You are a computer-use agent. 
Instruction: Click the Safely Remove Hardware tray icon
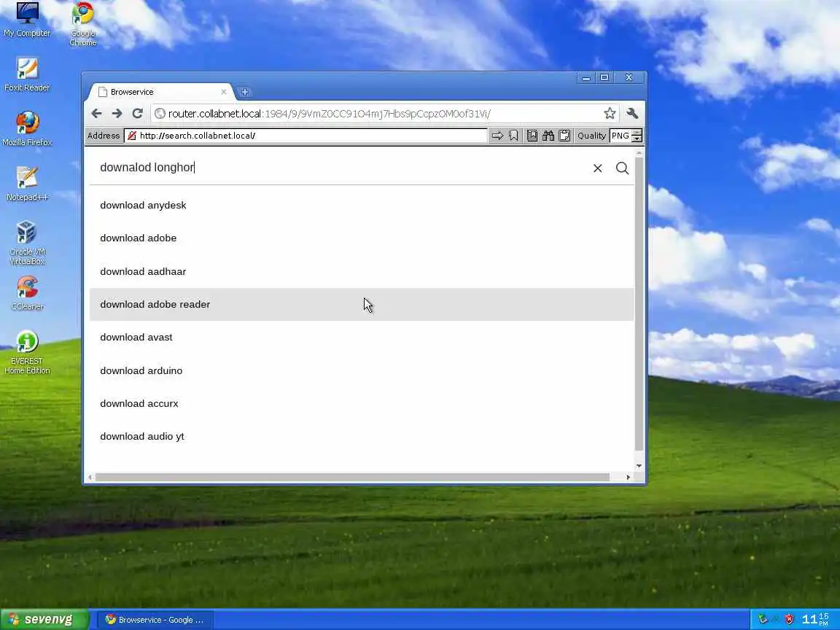(x=763, y=619)
